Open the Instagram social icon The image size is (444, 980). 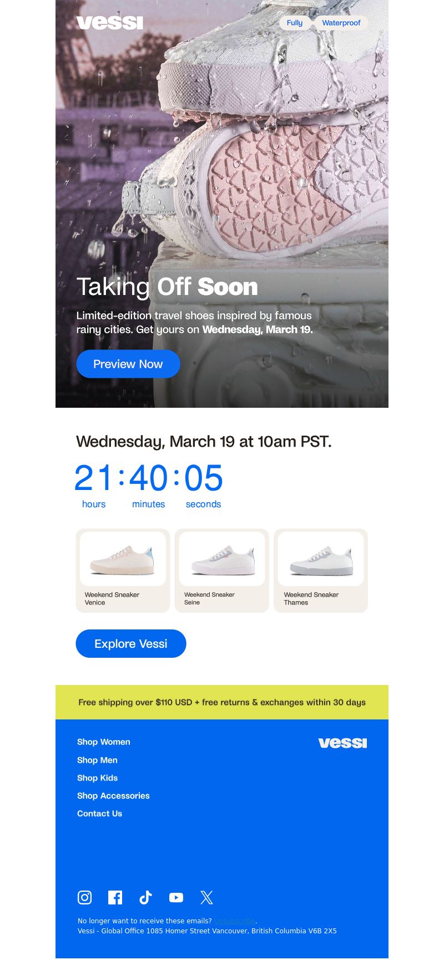pyautogui.click(x=84, y=897)
